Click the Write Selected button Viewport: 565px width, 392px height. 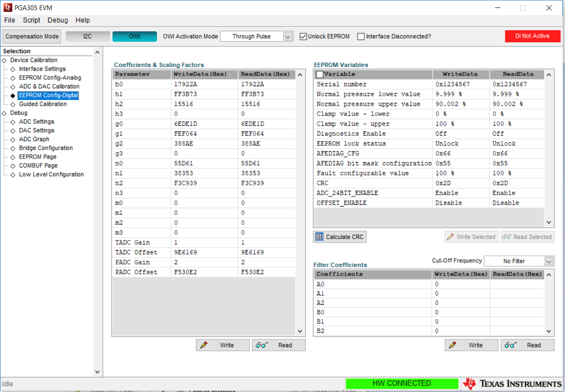click(x=471, y=237)
